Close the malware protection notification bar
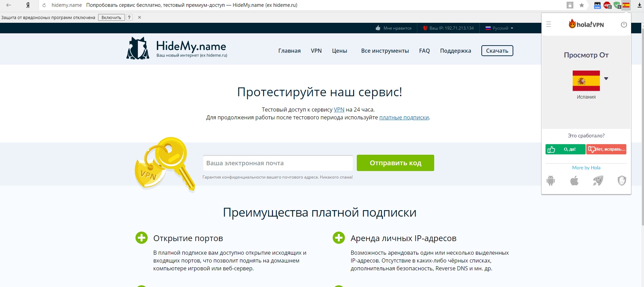644x287 pixels. [140, 17]
